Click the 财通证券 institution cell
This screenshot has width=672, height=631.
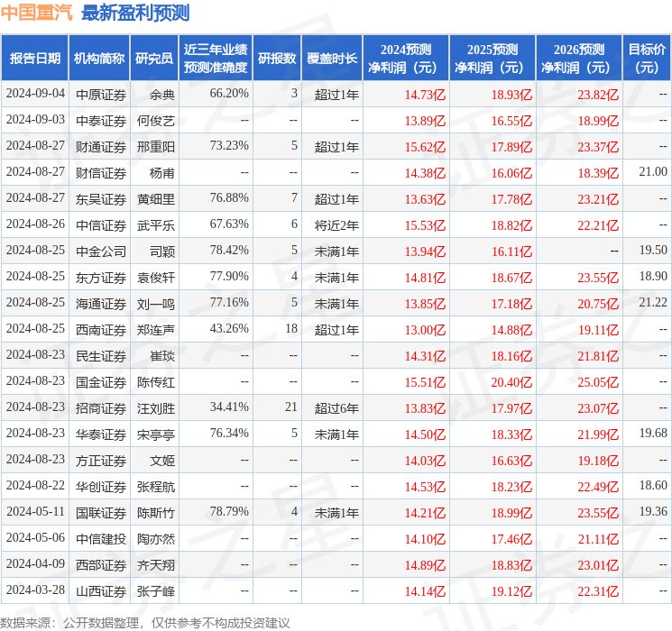coord(101,147)
